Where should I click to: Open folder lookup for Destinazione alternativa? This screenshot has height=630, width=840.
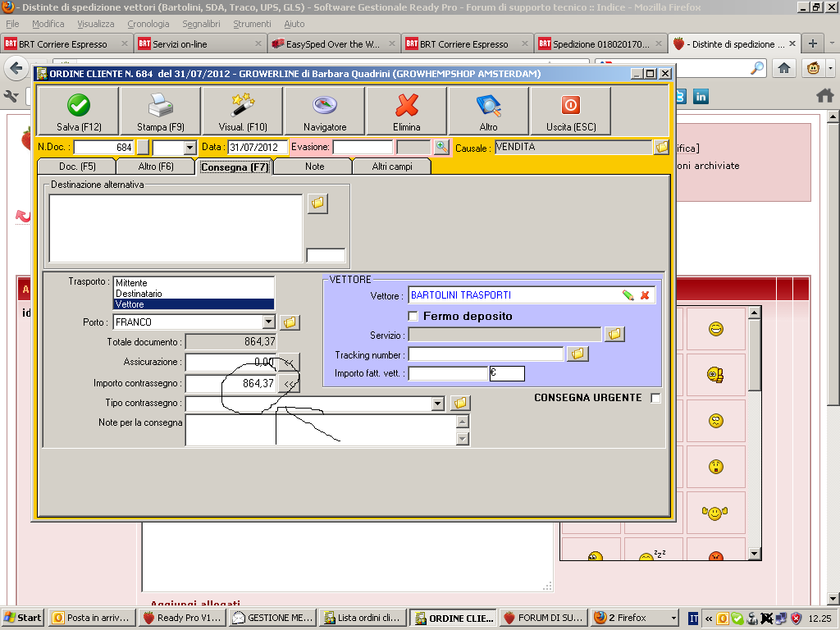pyautogui.click(x=317, y=203)
